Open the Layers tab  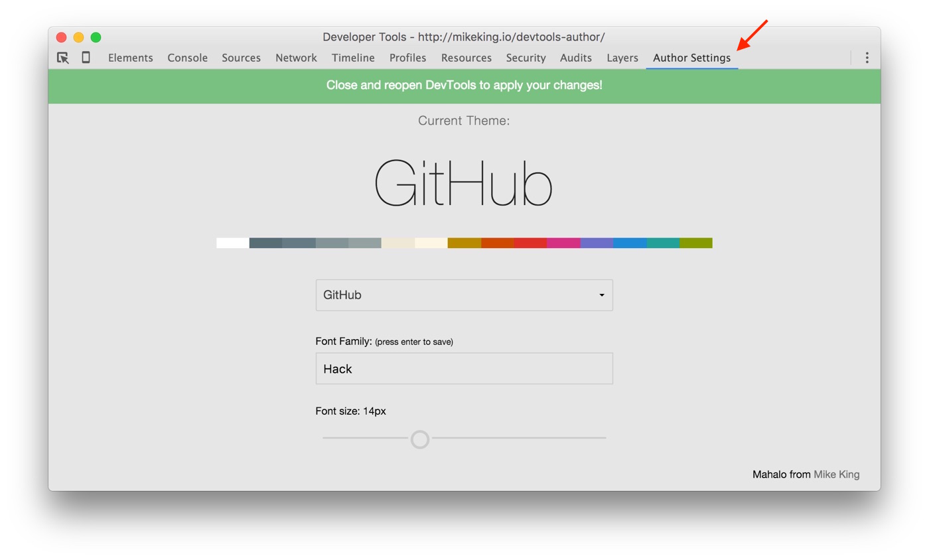pyautogui.click(x=622, y=58)
